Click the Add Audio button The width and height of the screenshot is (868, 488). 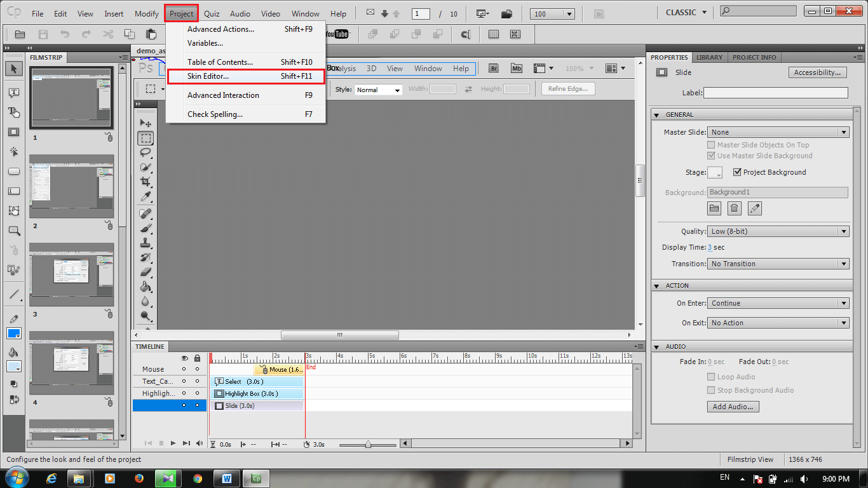pos(733,407)
